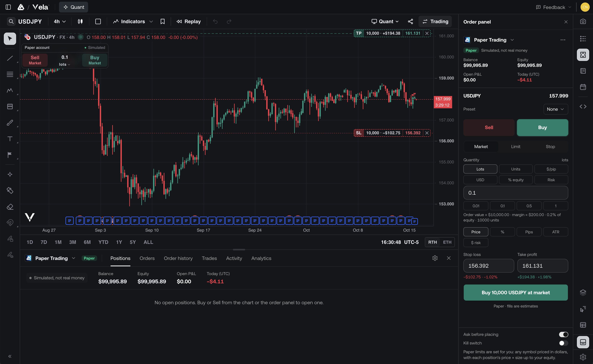Collapse the left toolbar with double chevron
593x364 pixels.
pyautogui.click(x=10, y=356)
